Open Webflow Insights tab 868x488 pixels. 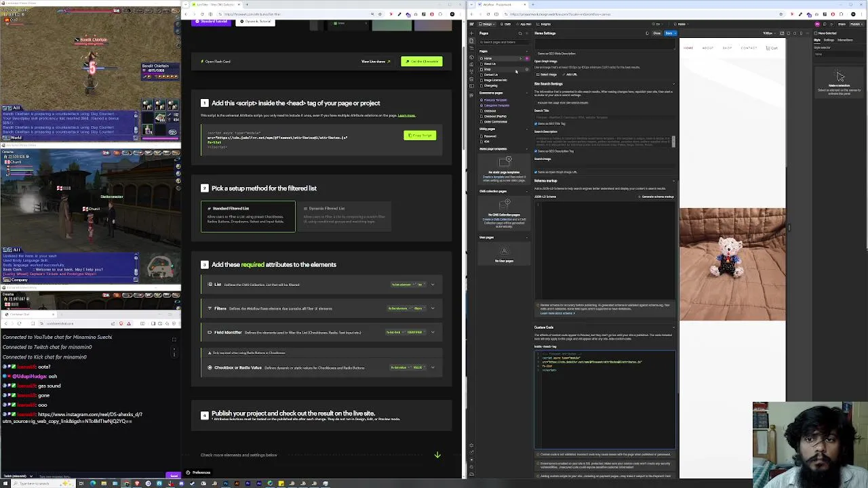[x=545, y=24]
